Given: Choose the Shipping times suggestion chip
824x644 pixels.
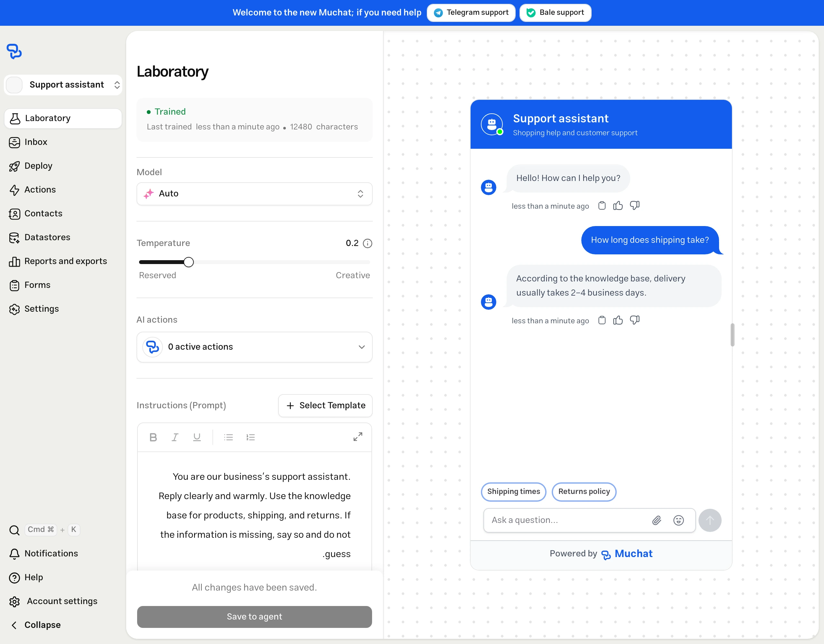Looking at the screenshot, I should tap(513, 491).
